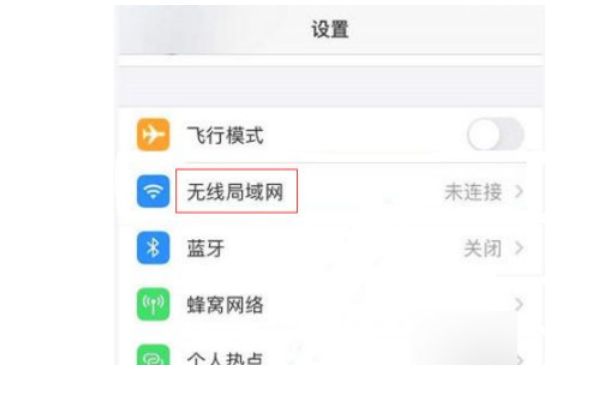Click the 蓝牙 label text

[x=205, y=248]
